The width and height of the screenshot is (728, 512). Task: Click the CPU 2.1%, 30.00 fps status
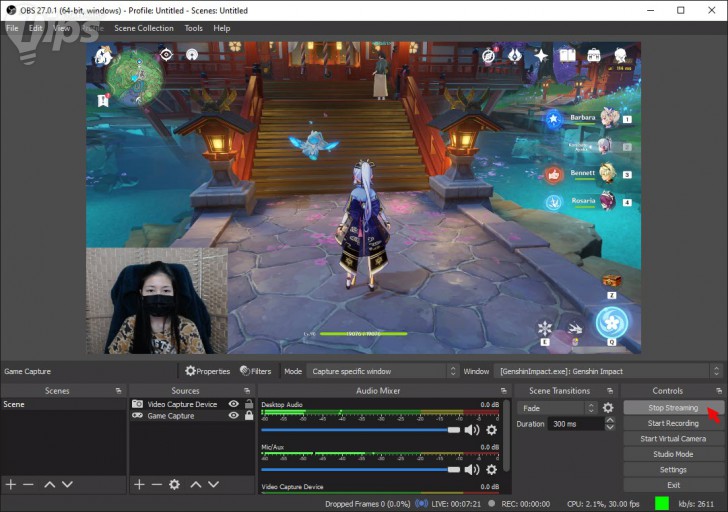click(x=603, y=504)
